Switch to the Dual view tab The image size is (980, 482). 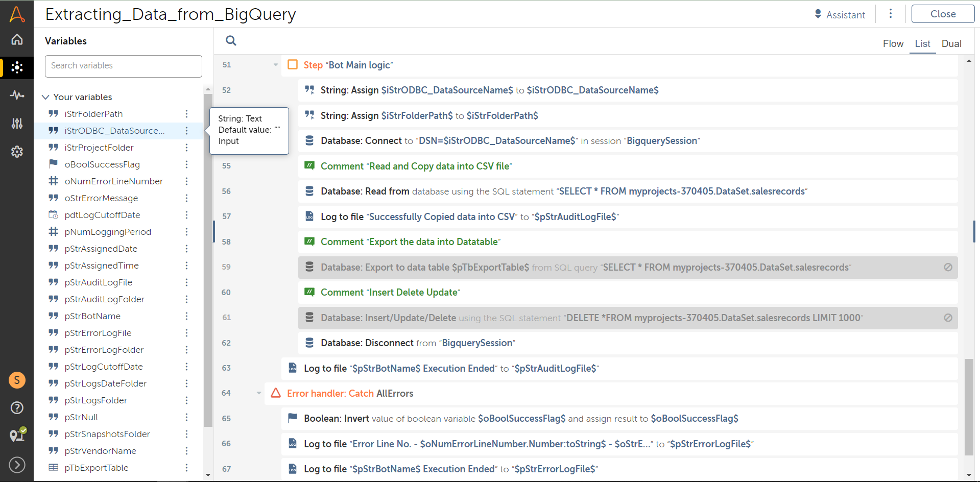[951, 44]
